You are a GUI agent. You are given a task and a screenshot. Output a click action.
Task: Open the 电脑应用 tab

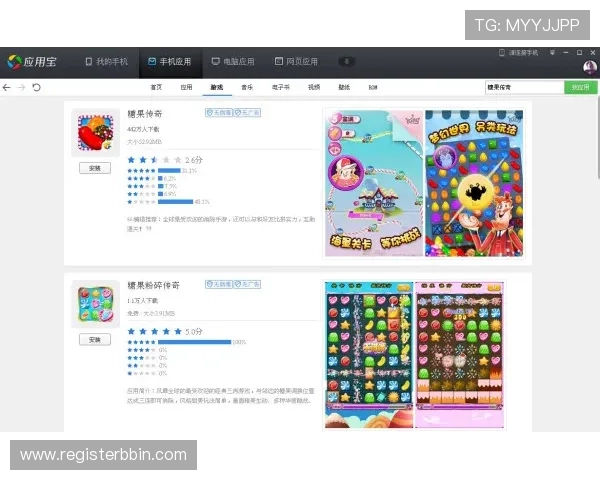click(233, 62)
